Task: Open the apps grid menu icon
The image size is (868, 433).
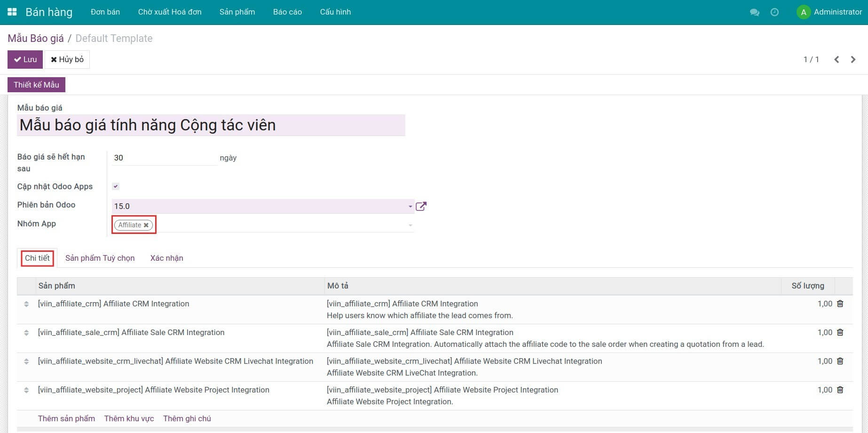Action: [x=12, y=12]
